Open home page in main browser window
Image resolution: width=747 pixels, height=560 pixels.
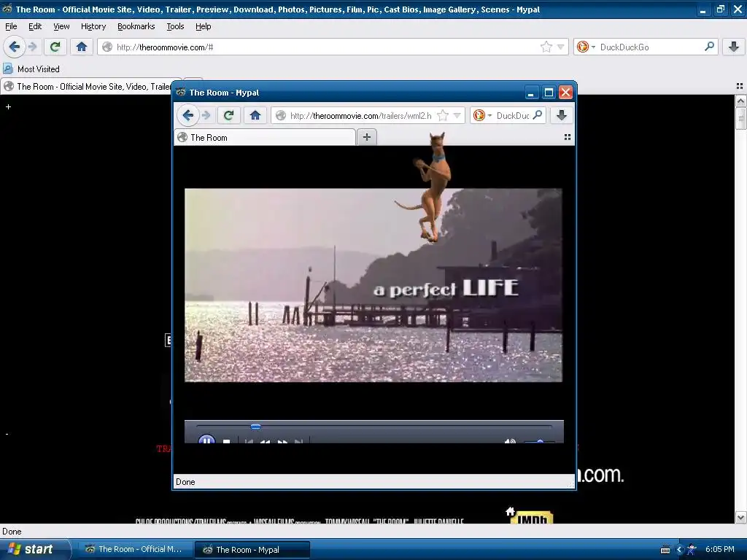(x=82, y=47)
